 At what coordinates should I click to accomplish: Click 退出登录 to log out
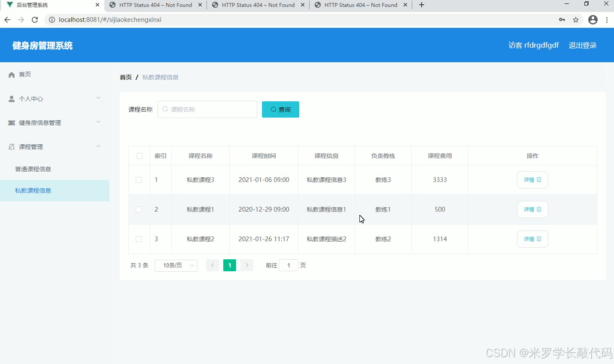[x=583, y=45]
